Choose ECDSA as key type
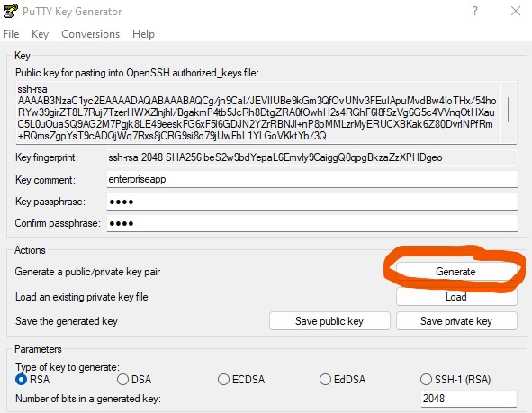The width and height of the screenshot is (532, 413). point(223,379)
